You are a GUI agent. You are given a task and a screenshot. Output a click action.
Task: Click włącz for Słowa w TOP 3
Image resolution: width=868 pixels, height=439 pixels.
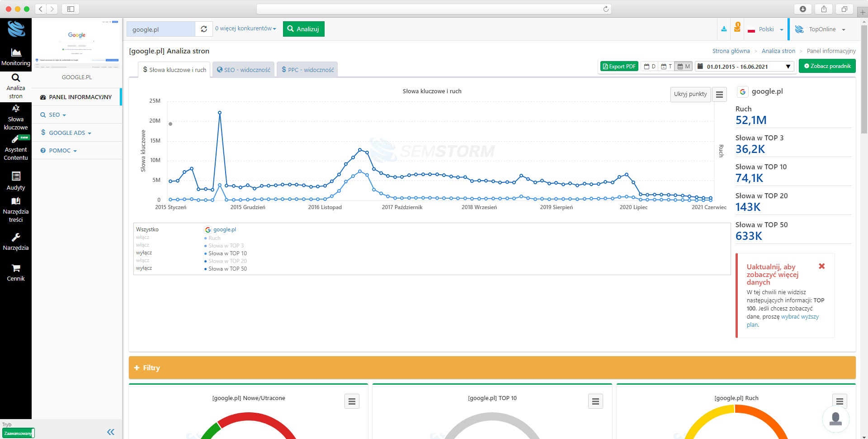pyautogui.click(x=142, y=245)
